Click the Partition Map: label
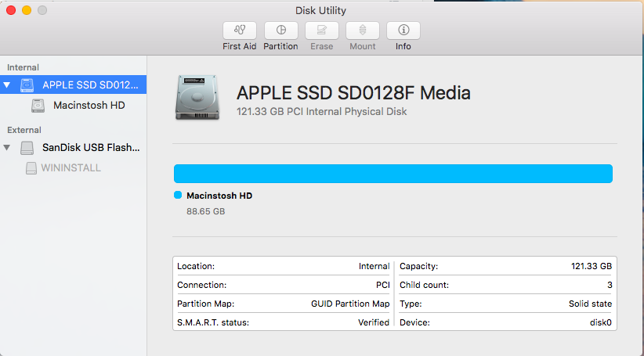The image size is (644, 356). (x=206, y=304)
